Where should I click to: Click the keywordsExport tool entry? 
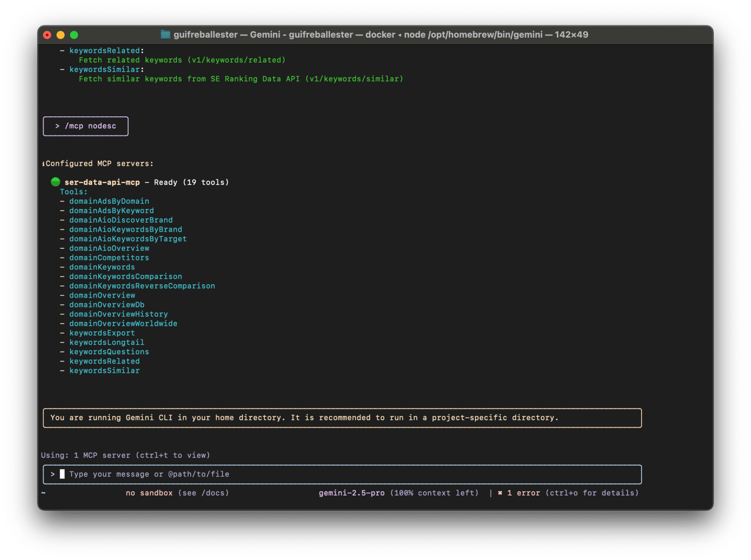point(102,333)
